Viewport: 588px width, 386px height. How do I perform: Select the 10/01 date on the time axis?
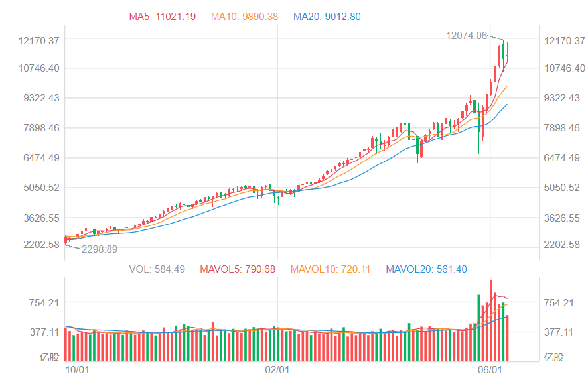click(78, 369)
